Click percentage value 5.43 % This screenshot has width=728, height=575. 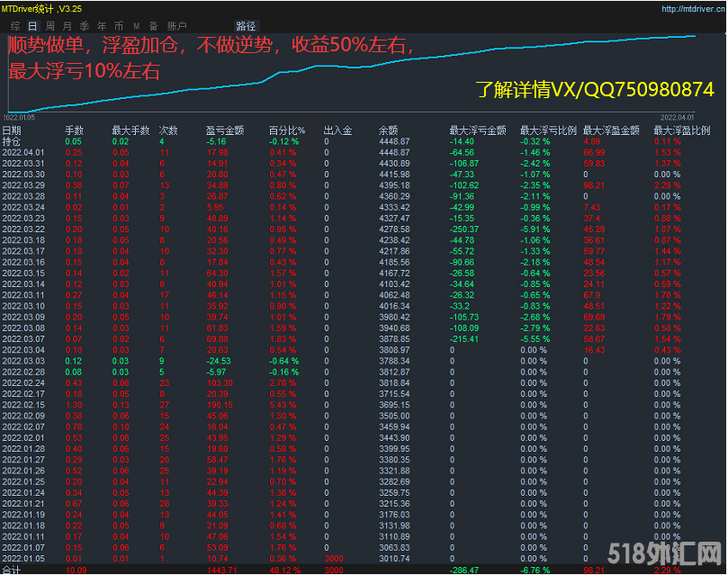click(283, 405)
